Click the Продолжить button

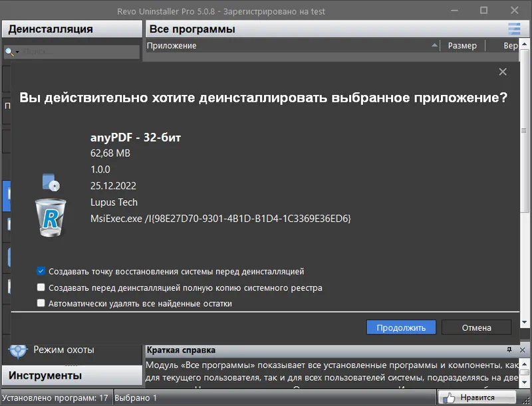point(401,328)
